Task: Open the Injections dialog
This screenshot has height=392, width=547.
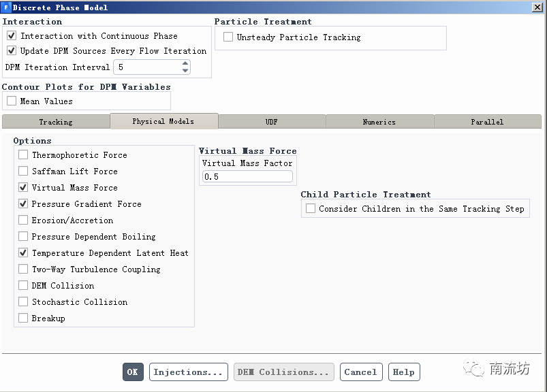Action: click(x=188, y=372)
